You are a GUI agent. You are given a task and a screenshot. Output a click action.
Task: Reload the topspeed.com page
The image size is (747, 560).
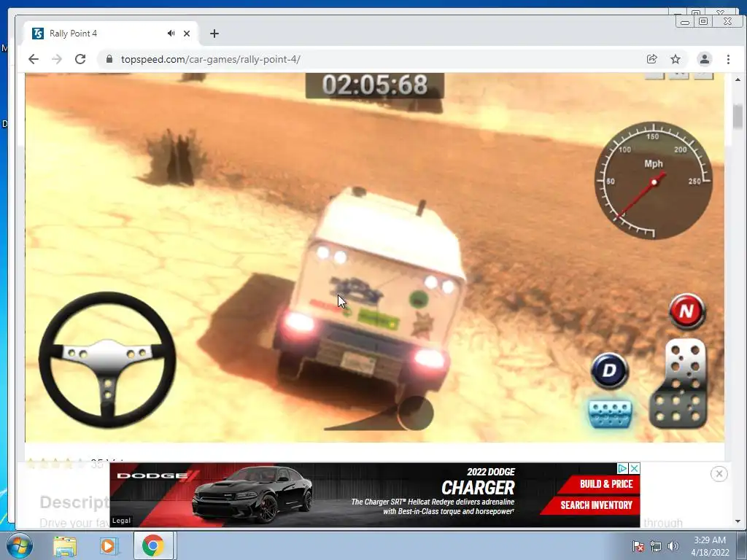[x=80, y=59]
